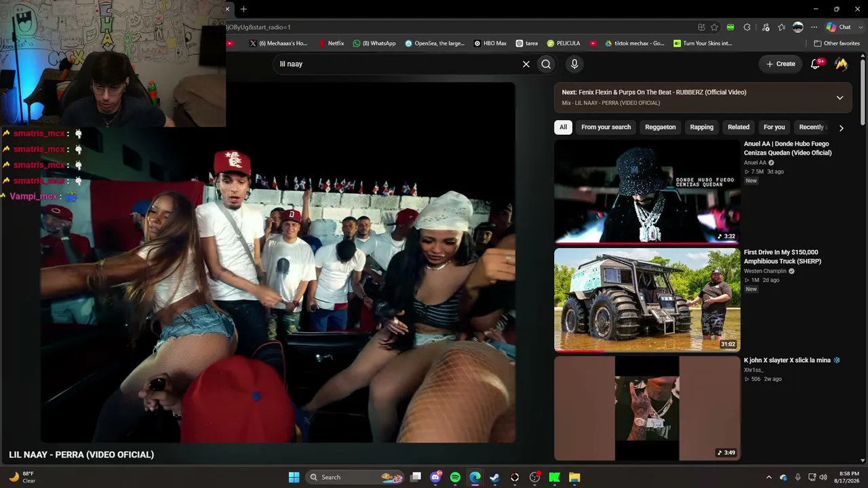Open the WhatsApp bookmark
This screenshot has height=488, width=868.
(374, 43)
